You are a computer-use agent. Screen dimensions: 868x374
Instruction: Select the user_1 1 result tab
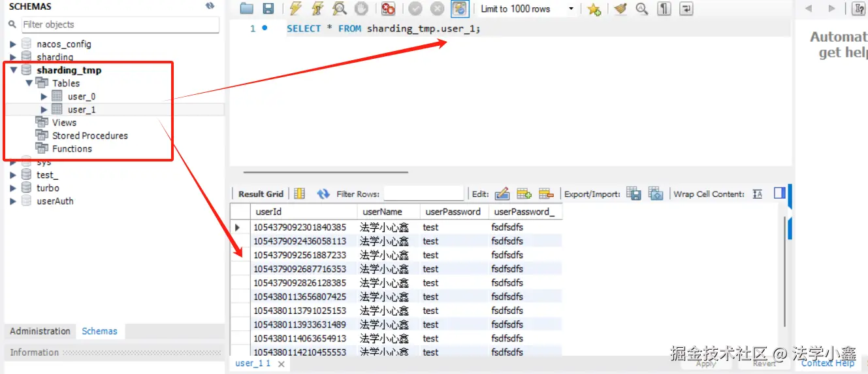253,364
